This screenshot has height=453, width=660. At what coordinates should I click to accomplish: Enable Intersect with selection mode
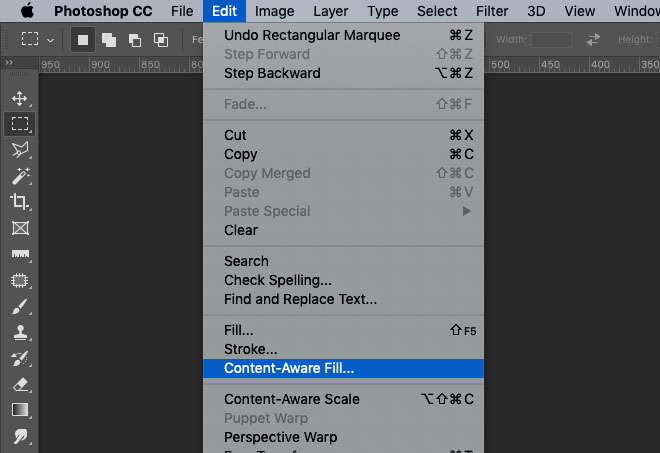click(x=161, y=40)
